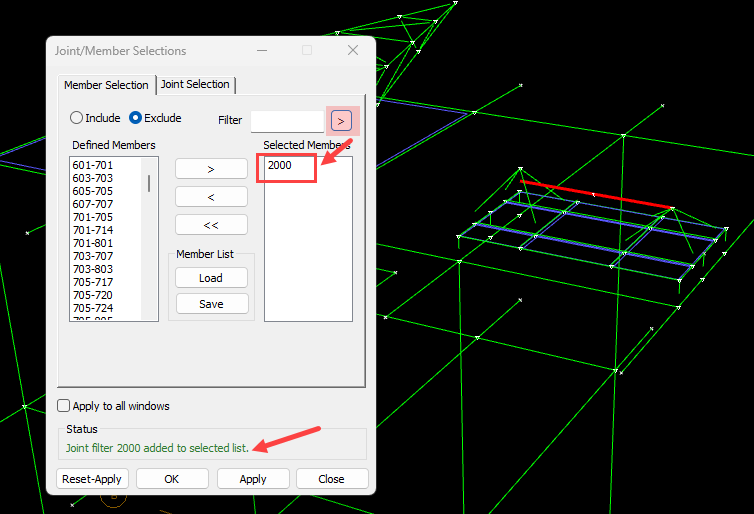Confirm with the OK button

(172, 479)
